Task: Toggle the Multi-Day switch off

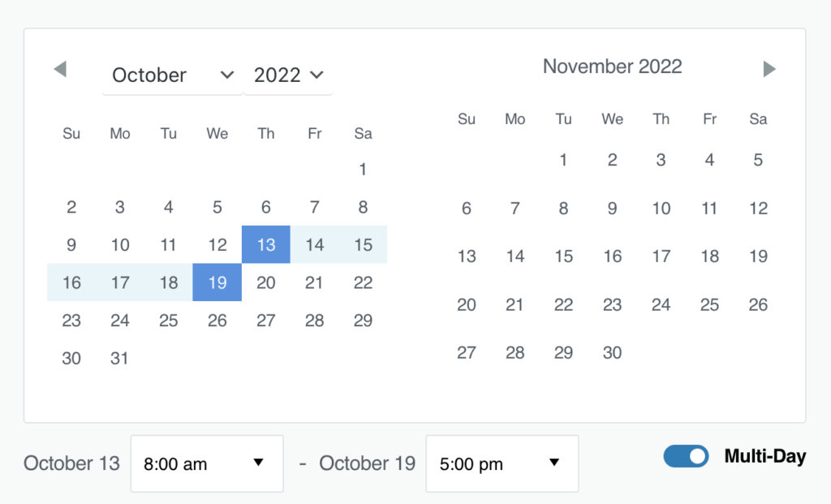Action: (686, 456)
